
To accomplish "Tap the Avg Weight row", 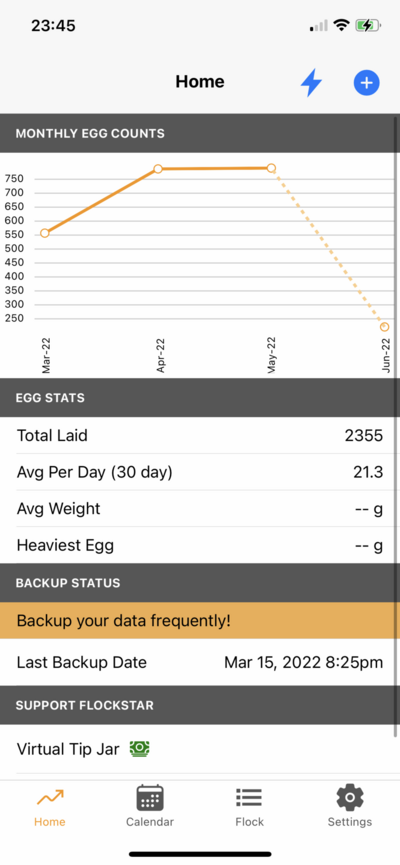I will pyautogui.click(x=200, y=509).
